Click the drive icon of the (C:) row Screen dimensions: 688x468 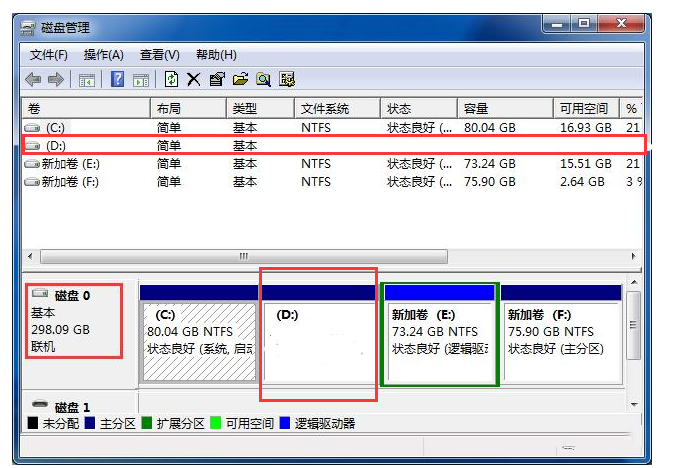[32, 128]
